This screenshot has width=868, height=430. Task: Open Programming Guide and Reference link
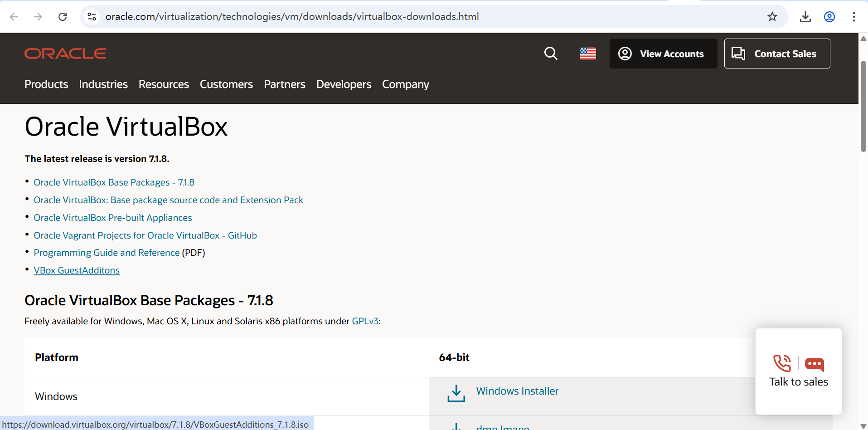107,253
